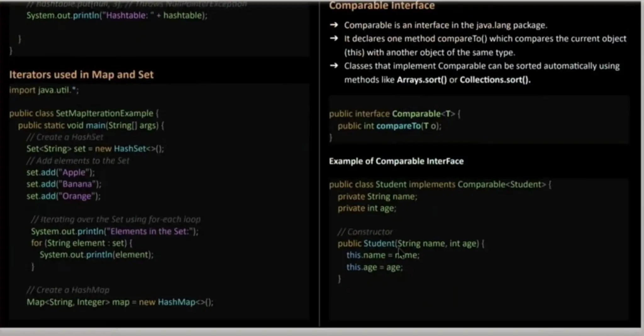Click the 'public interface Comparable<T>' line
The image size is (644, 336).
pos(395,114)
